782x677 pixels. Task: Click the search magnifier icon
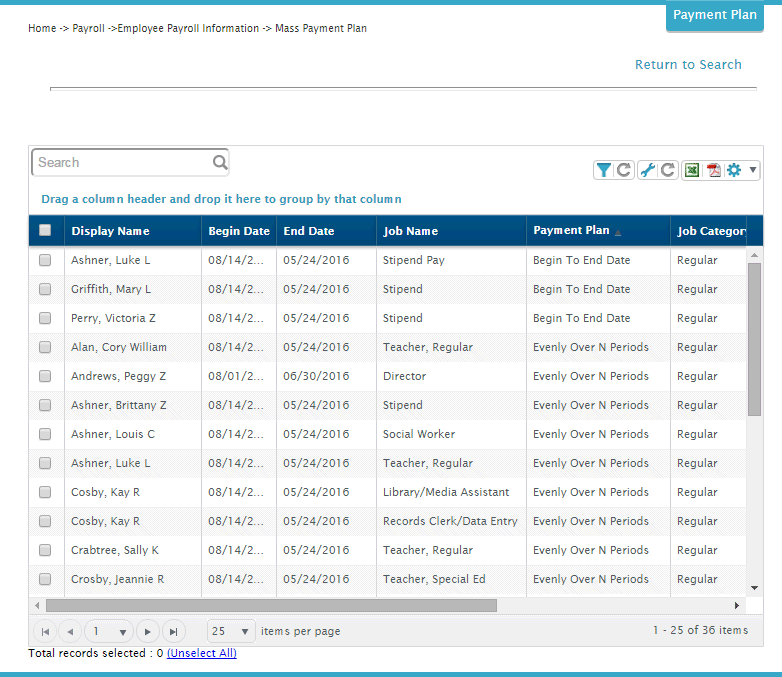[219, 162]
